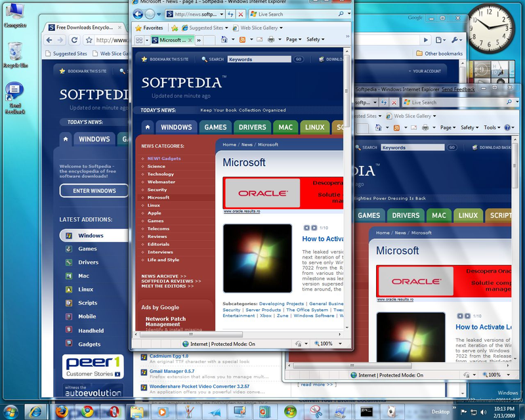Image resolution: width=525 pixels, height=420 pixels.
Task: Click the Windows logo thumbnail in the front IE window
Action: point(257,258)
